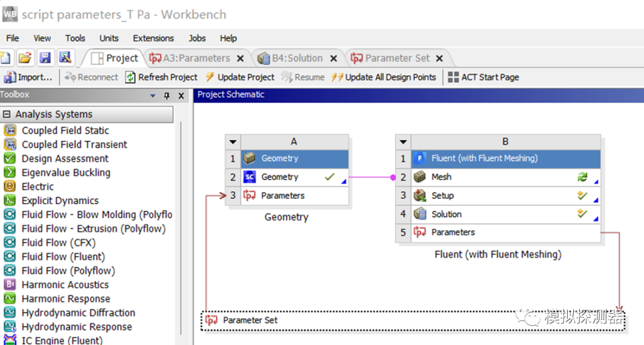Click Geometry header cell in system A
Screen dimensions: 644x345
tap(295, 158)
